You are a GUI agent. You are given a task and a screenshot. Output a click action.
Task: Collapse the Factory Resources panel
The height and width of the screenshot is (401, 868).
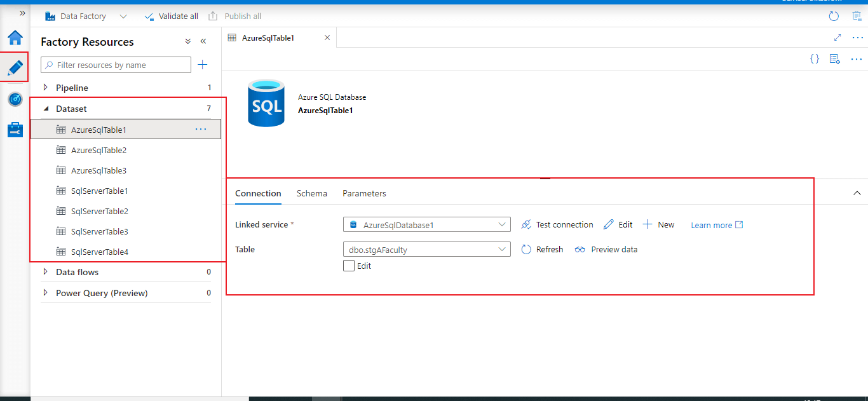click(x=203, y=41)
